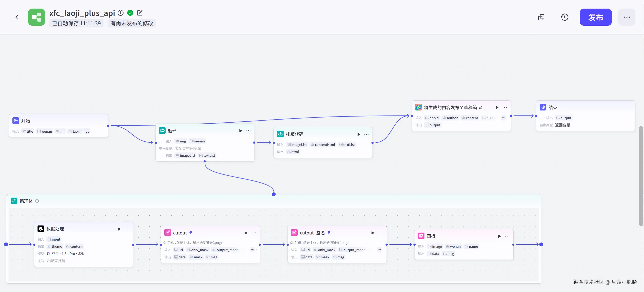Click the back arrow in the header
Image resolution: width=644 pixels, height=292 pixels.
[17, 17]
